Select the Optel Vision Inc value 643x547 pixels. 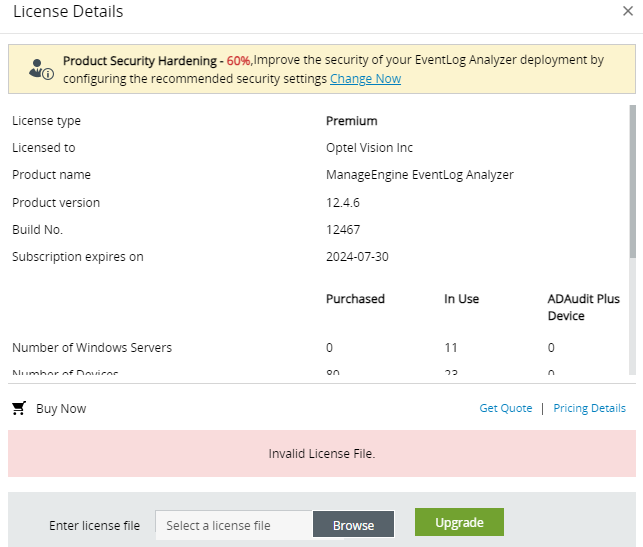click(369, 148)
